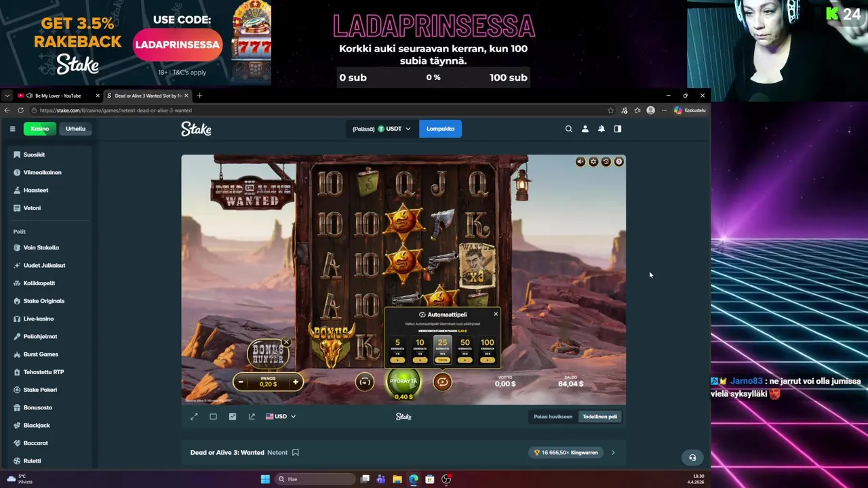Reload the browser page
The width and height of the screenshot is (868, 488).
21,110
